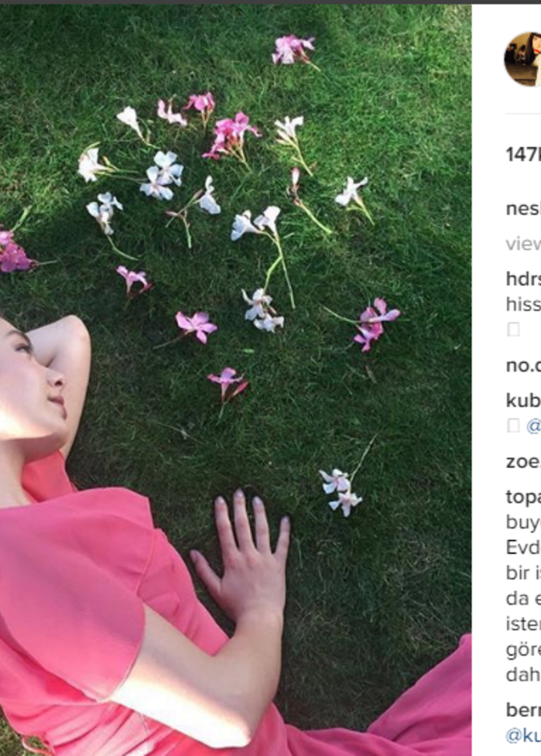Click the 'hiss' comment text line
The image size is (541, 756).
click(x=523, y=304)
